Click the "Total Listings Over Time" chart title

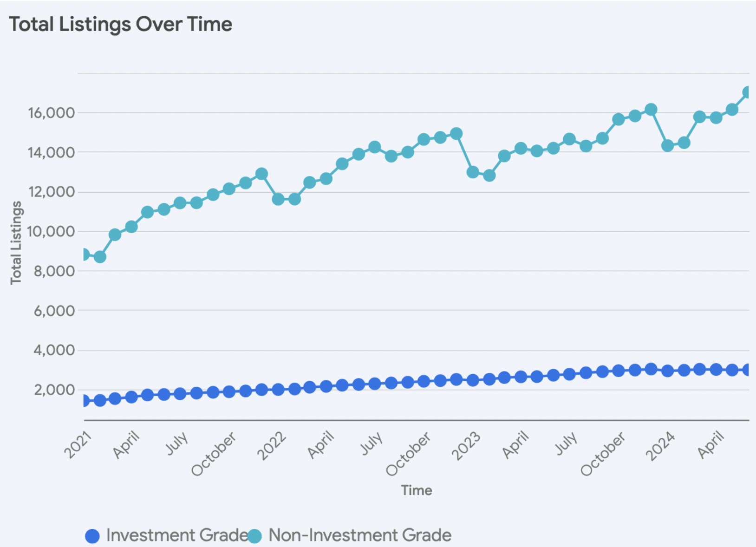click(121, 24)
